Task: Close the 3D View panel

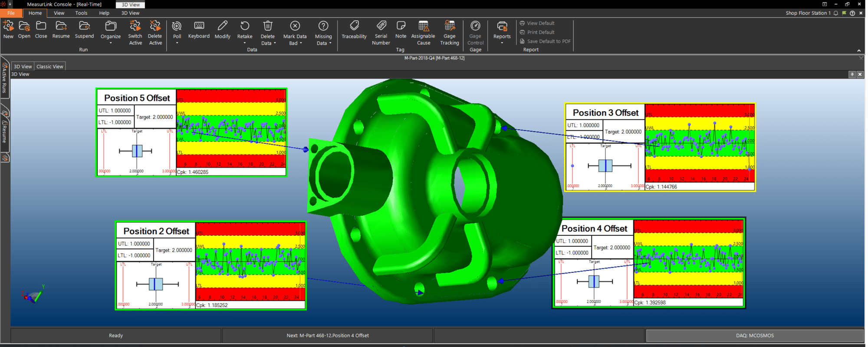Action: 860,74
